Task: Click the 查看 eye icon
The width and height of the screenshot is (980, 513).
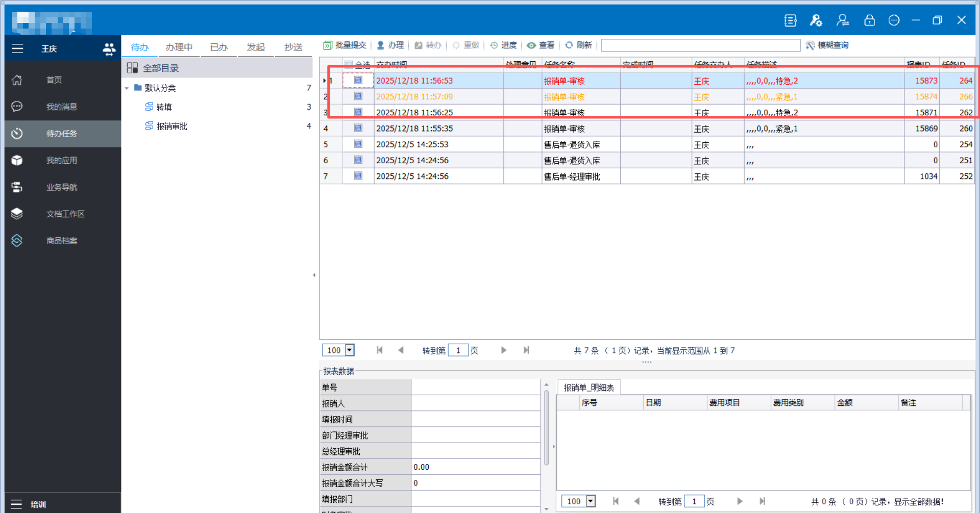Action: (x=531, y=45)
